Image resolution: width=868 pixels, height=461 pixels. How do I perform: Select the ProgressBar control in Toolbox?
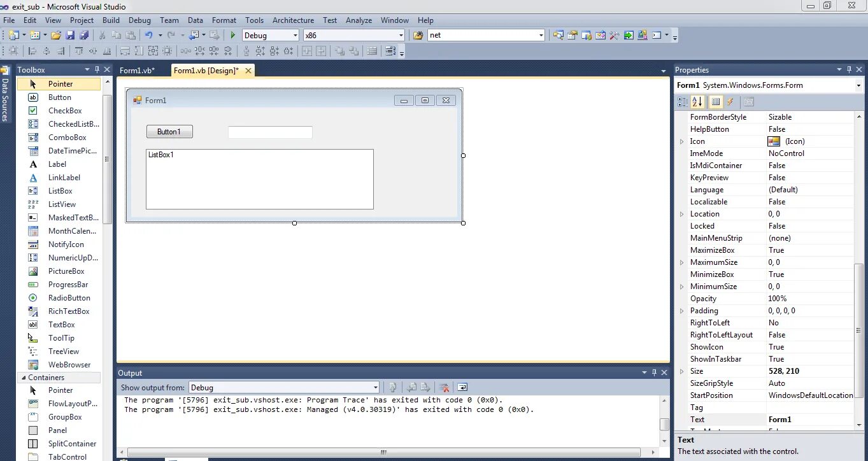pos(59,285)
